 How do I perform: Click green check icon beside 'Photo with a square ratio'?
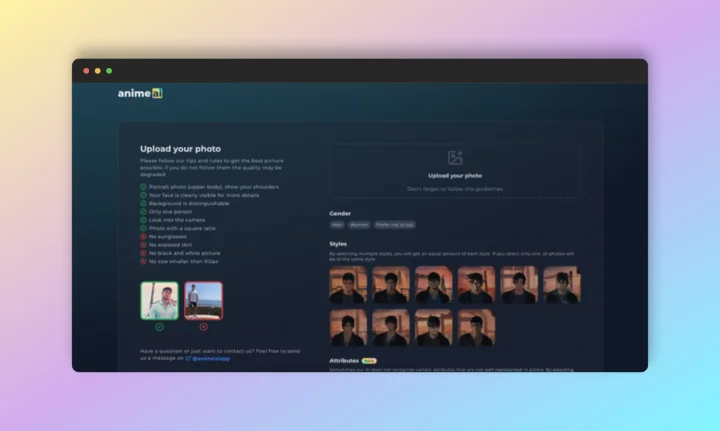pos(143,228)
